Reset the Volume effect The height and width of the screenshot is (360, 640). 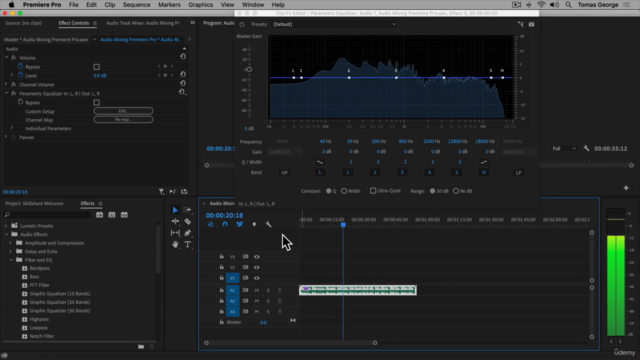coord(183,57)
